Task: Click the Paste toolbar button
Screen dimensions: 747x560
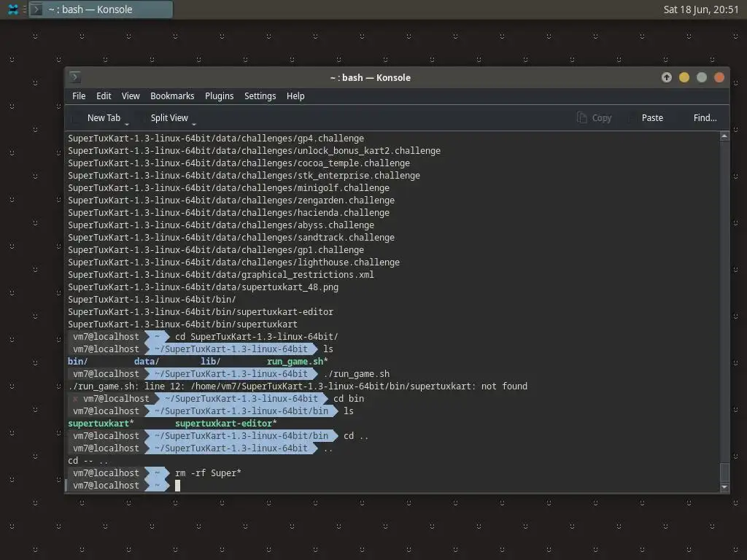Action: (652, 118)
